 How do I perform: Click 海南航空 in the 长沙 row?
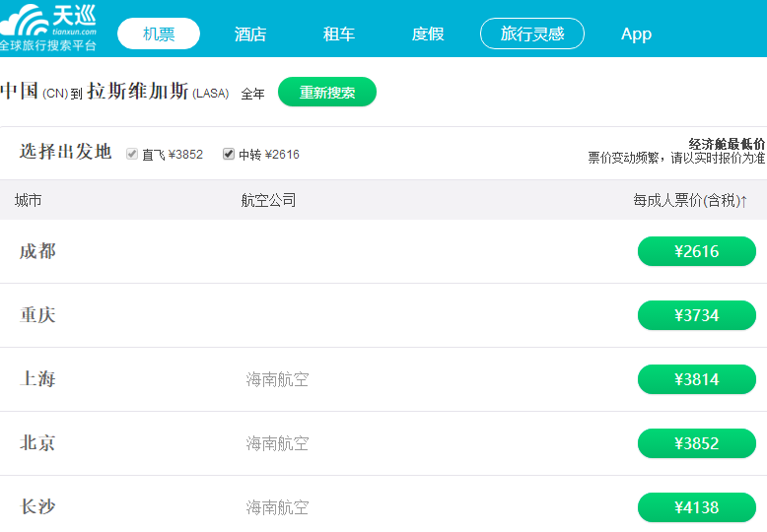pyautogui.click(x=277, y=507)
